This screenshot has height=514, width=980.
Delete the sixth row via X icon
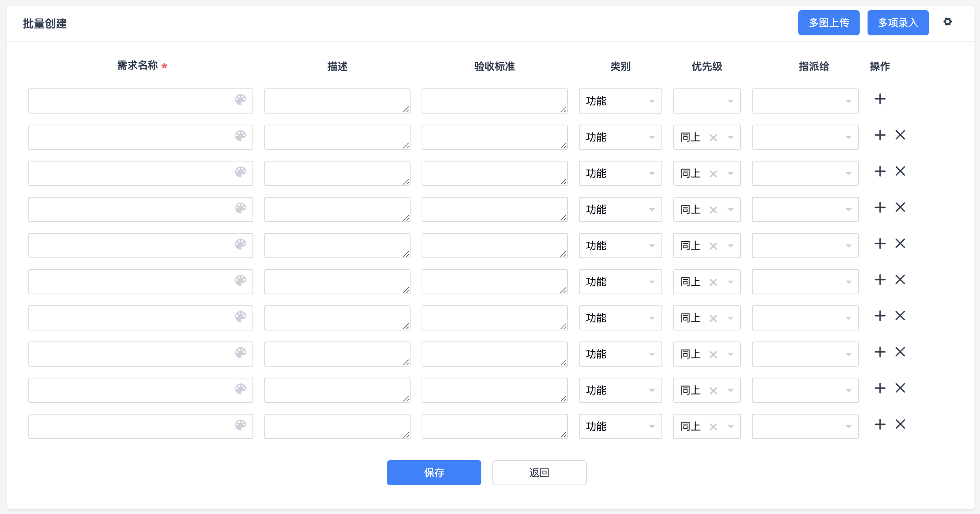click(x=900, y=280)
